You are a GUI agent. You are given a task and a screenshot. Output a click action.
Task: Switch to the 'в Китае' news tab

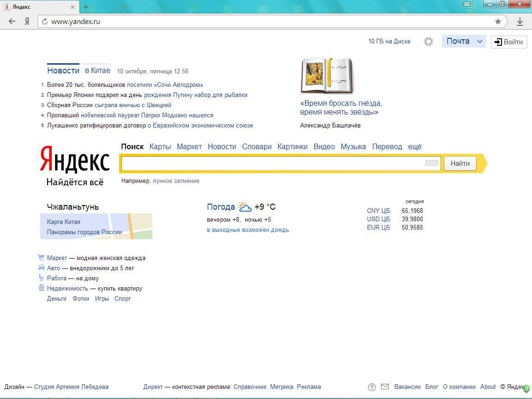pos(98,71)
